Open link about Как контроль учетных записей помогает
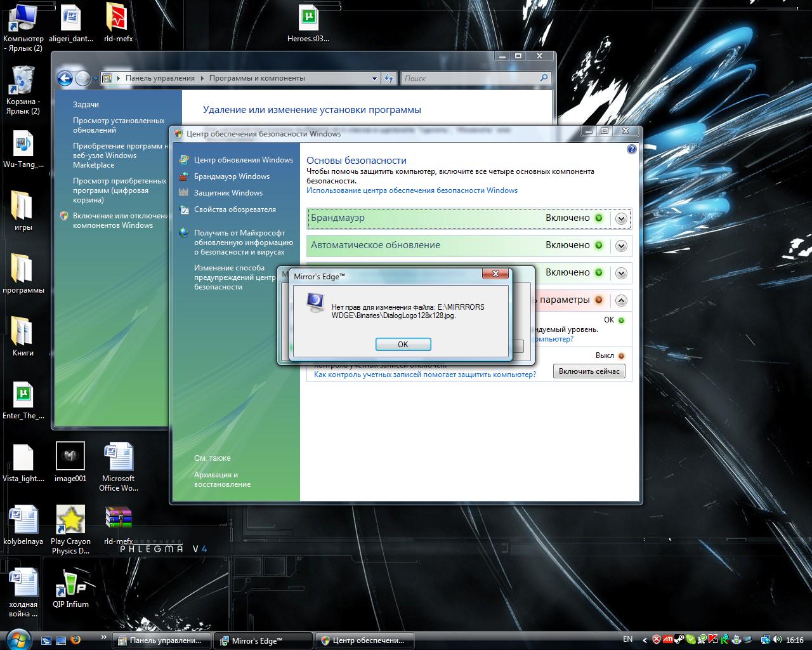 [x=425, y=375]
